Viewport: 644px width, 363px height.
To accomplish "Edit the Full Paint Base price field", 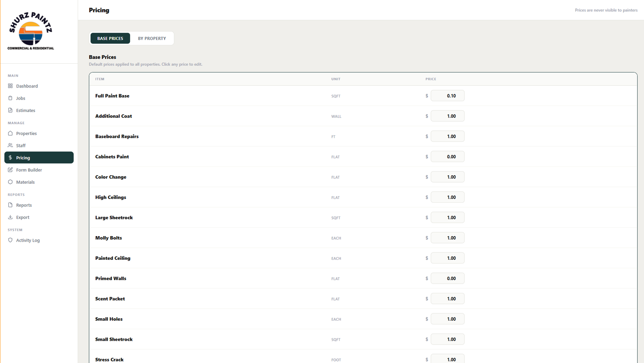I will point(448,95).
